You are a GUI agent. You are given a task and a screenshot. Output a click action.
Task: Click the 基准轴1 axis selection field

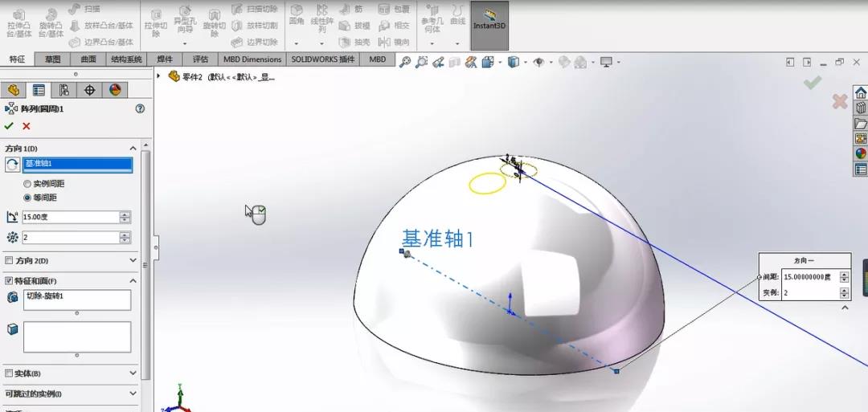pos(77,165)
